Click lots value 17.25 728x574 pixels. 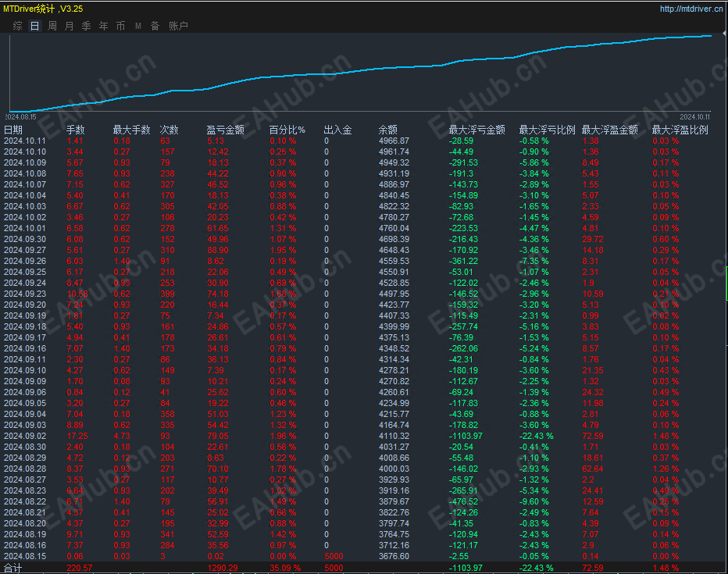click(x=77, y=437)
